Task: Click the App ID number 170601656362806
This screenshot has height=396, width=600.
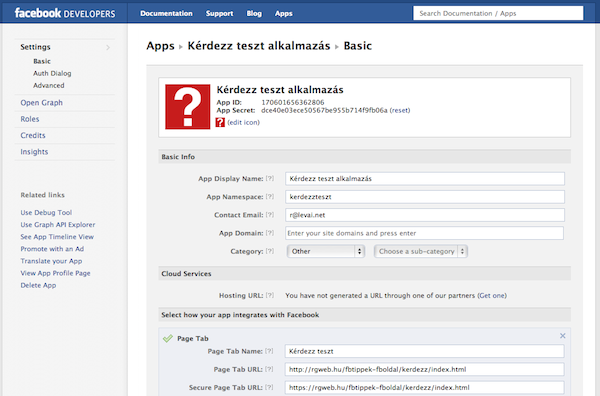Action: coord(293,102)
